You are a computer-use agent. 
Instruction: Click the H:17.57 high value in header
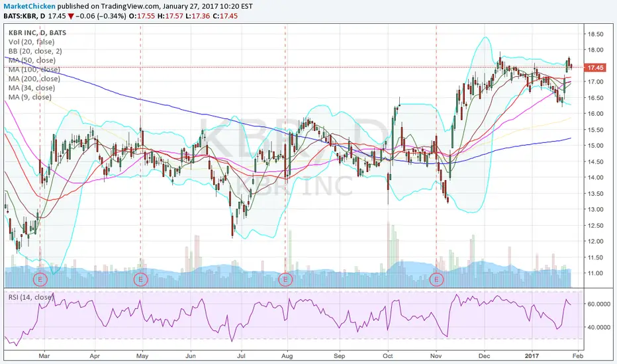(x=170, y=16)
